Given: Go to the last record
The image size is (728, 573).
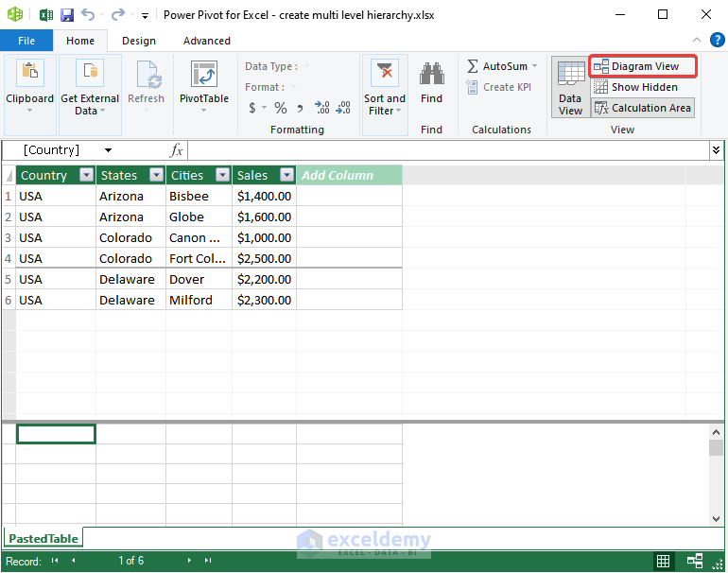Looking at the screenshot, I should pyautogui.click(x=208, y=561).
